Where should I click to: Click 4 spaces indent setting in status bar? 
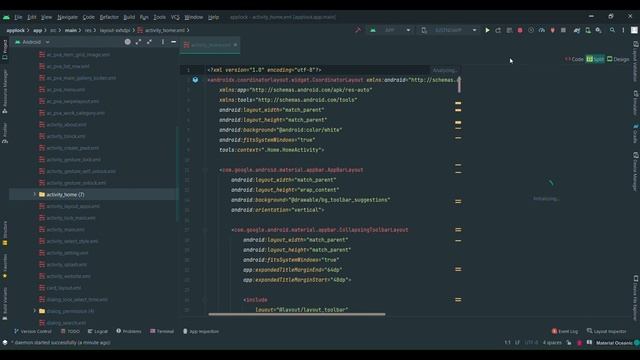point(552,343)
